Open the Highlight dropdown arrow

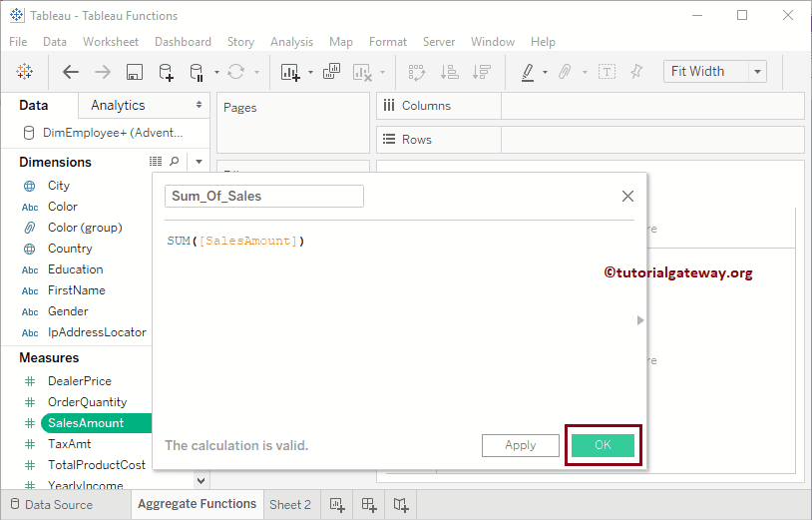point(545,72)
